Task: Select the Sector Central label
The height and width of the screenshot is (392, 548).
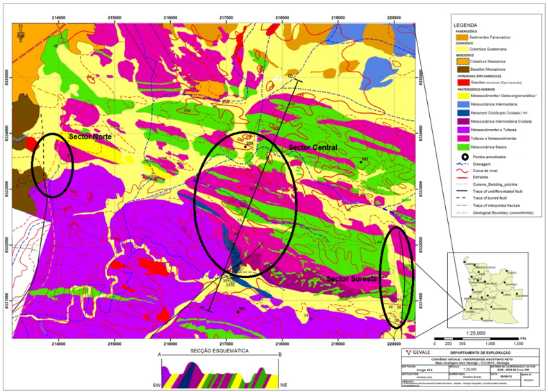Action: pos(312,148)
